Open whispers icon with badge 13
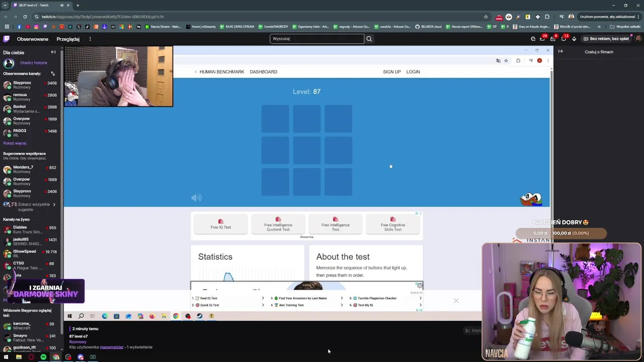Screen dimensions: 644x362 [564, 39]
